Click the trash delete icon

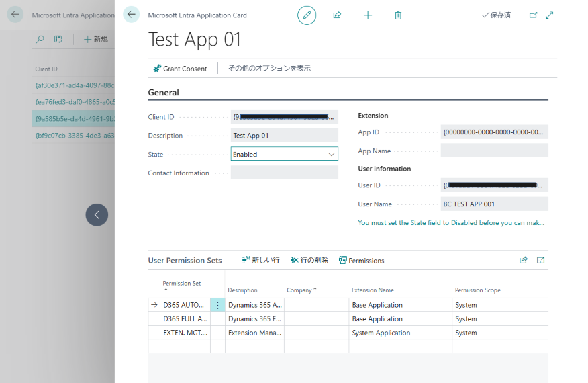coord(398,15)
